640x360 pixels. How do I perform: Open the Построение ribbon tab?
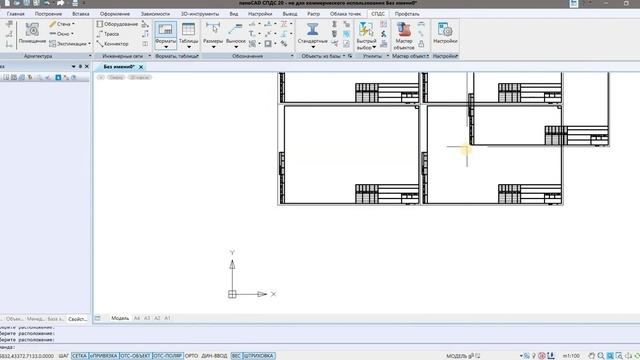point(48,14)
